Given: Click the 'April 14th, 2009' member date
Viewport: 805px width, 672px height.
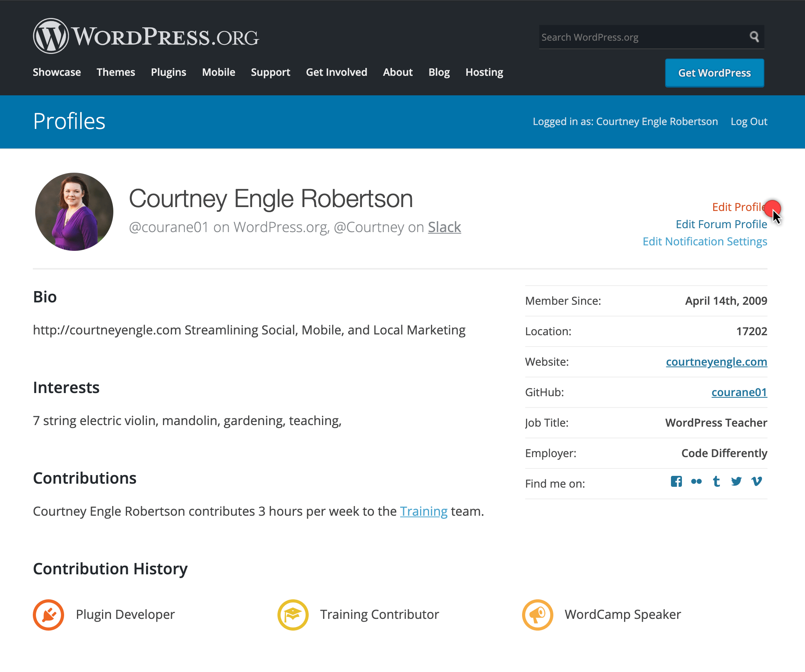Looking at the screenshot, I should tap(726, 301).
